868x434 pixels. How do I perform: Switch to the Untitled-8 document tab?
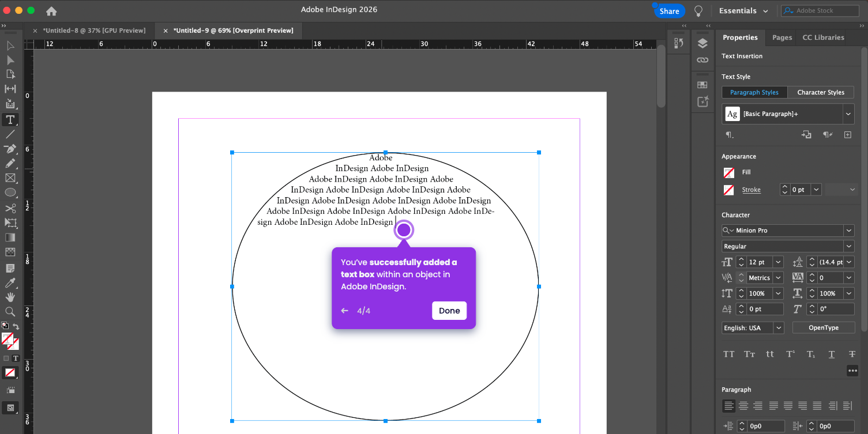[94, 31]
